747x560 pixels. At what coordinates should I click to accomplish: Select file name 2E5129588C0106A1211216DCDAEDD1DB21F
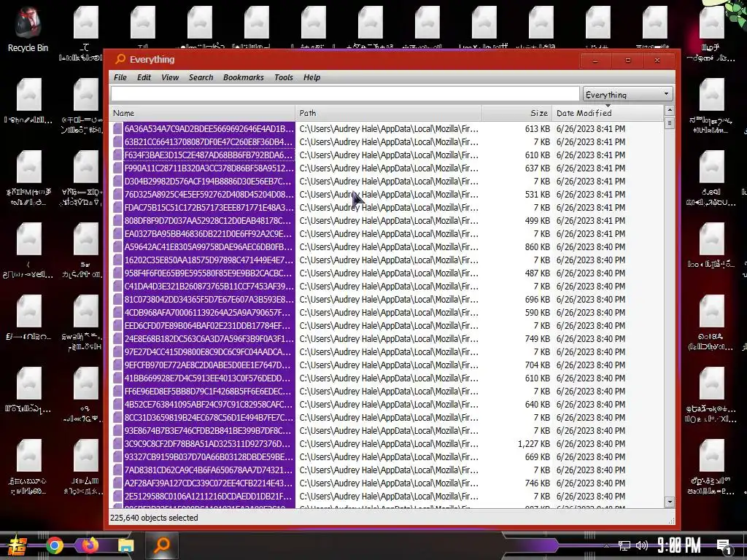209,496
